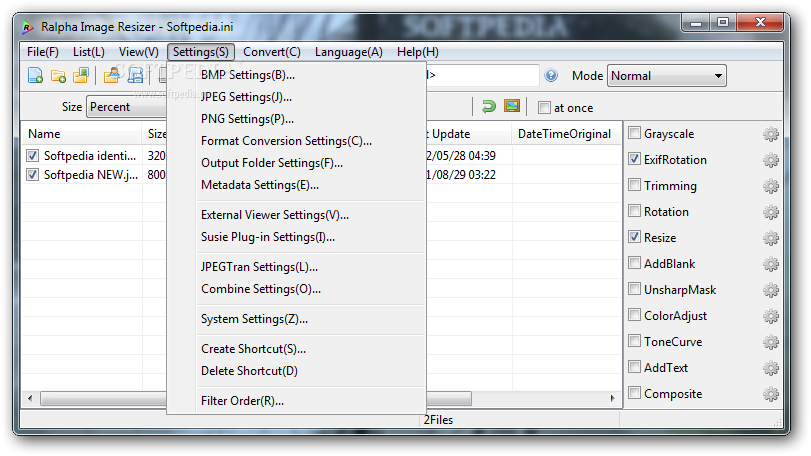The height and width of the screenshot is (456, 811).
Task: Enable the AddText filter checkbox
Action: (x=634, y=367)
